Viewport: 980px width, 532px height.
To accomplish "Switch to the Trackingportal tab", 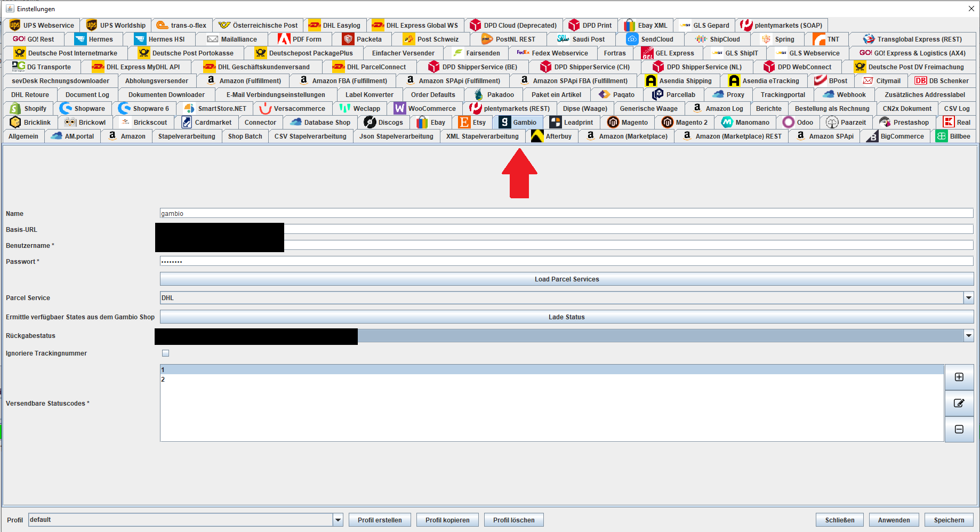I will tap(783, 94).
